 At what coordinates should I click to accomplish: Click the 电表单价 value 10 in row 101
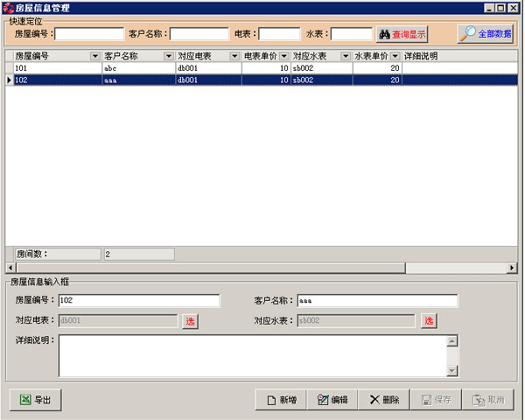coord(266,68)
